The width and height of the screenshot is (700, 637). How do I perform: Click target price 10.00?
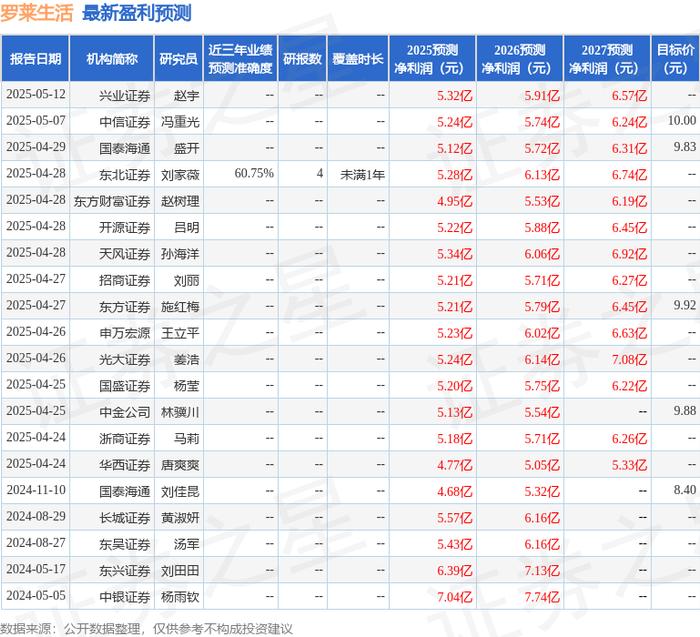682,121
